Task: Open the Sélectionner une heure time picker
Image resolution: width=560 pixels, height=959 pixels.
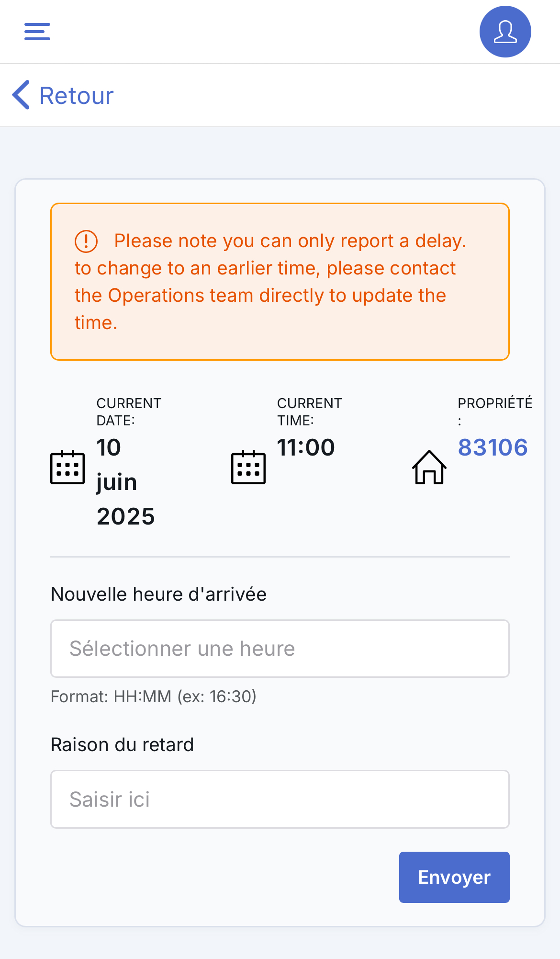Action: coord(280,649)
